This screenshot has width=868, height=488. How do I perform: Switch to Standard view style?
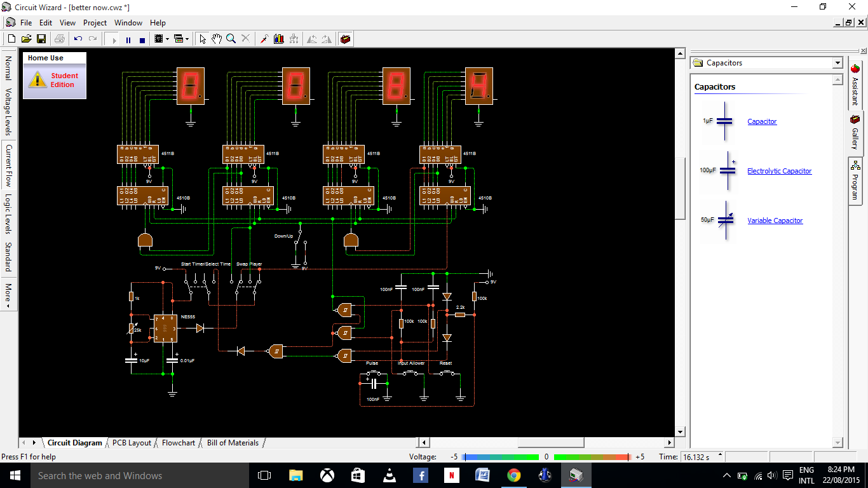pos(8,257)
